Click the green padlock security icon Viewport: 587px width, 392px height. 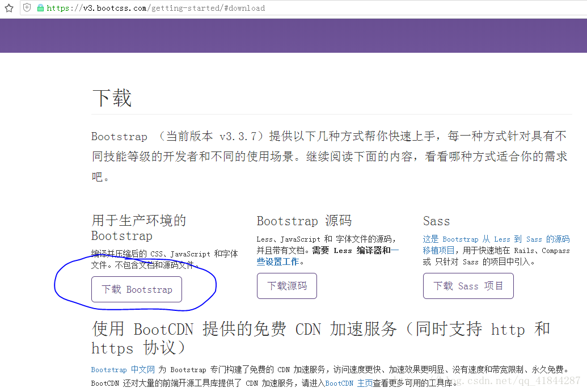click(40, 8)
